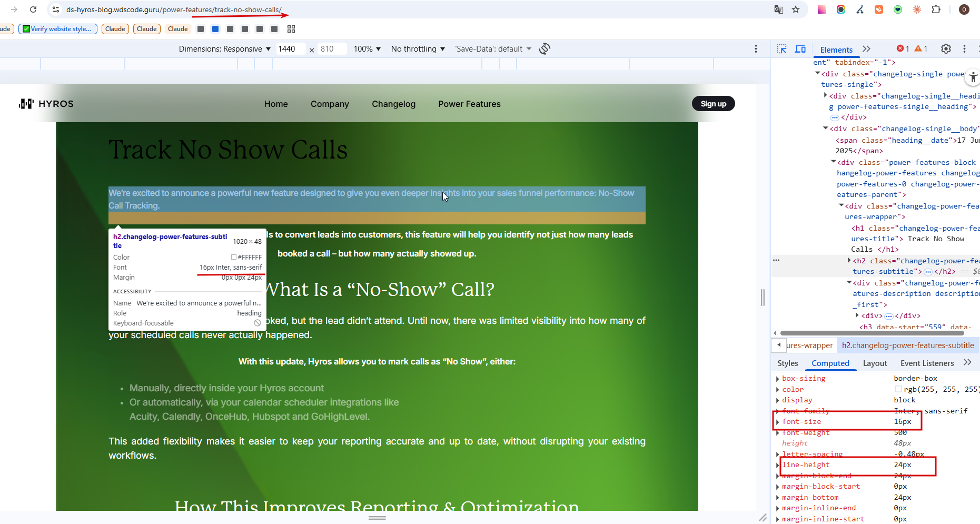
Task: Show more DevTools panels chevron
Action: point(867,49)
